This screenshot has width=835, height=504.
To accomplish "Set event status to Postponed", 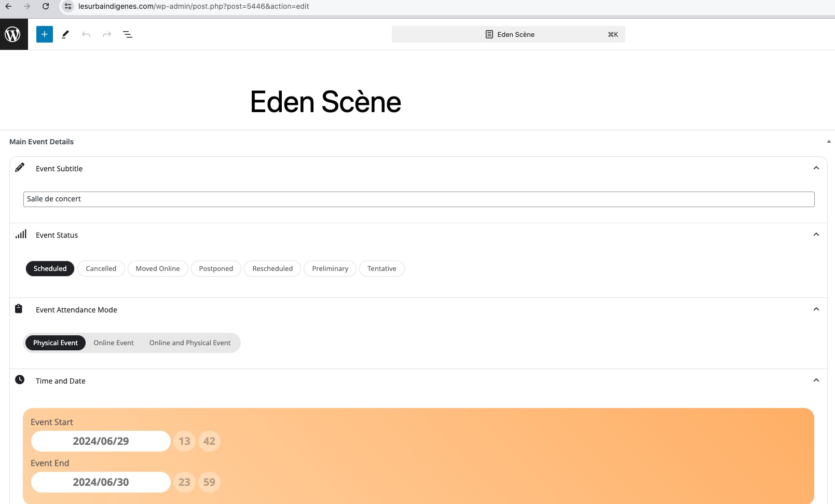I will pos(216,268).
